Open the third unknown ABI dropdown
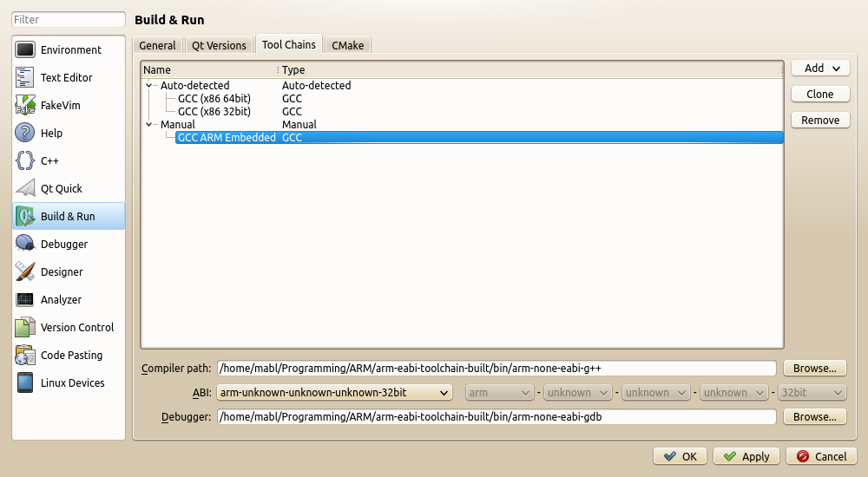This screenshot has height=477, width=868. tap(733, 392)
